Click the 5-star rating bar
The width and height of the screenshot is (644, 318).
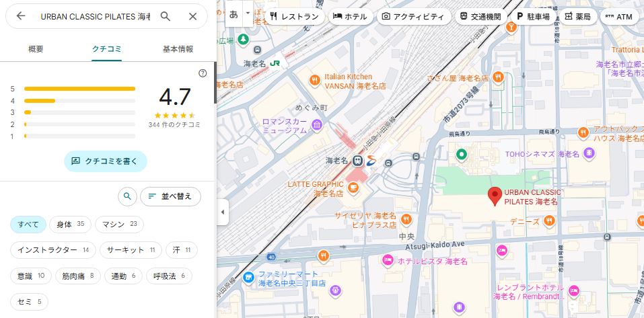79,88
